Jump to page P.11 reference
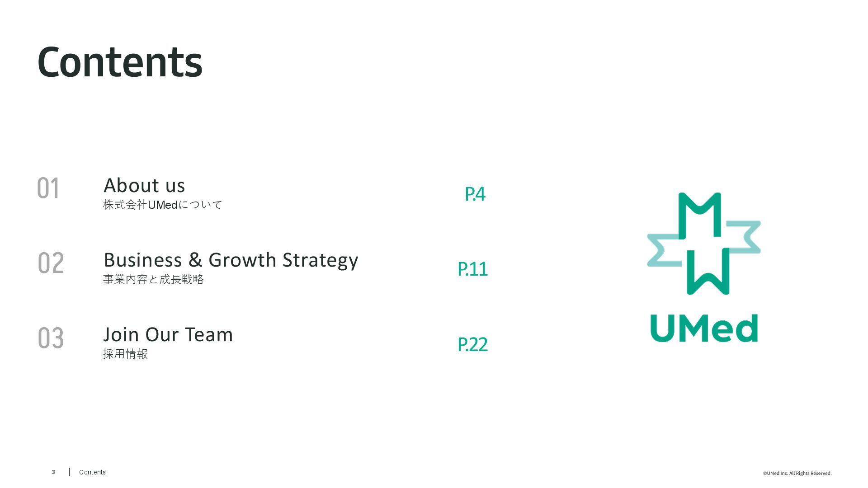 (472, 269)
